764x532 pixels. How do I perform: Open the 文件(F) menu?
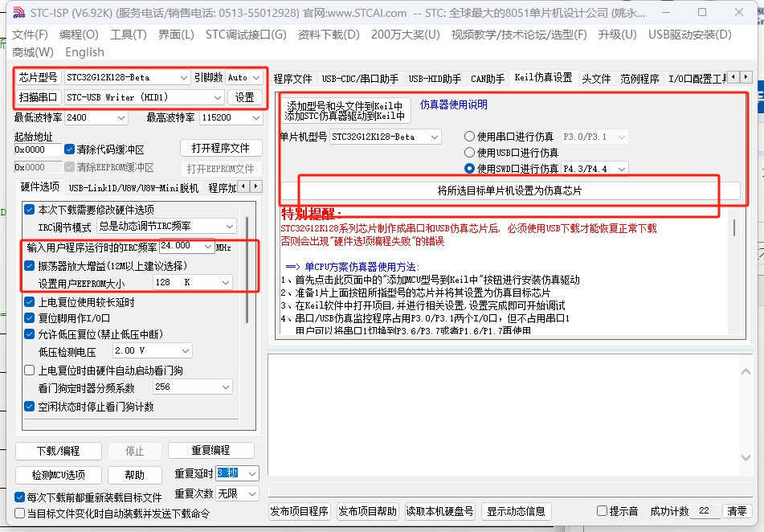tap(30, 35)
